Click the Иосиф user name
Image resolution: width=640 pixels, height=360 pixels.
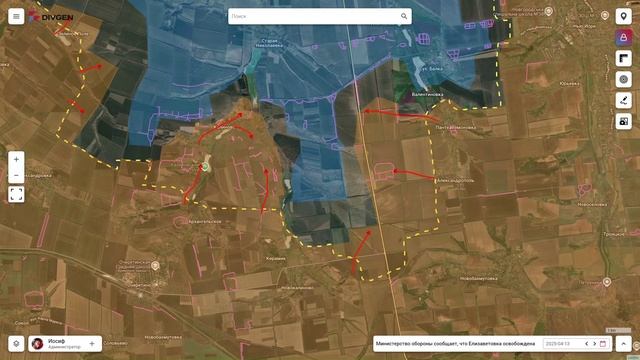coord(56,341)
